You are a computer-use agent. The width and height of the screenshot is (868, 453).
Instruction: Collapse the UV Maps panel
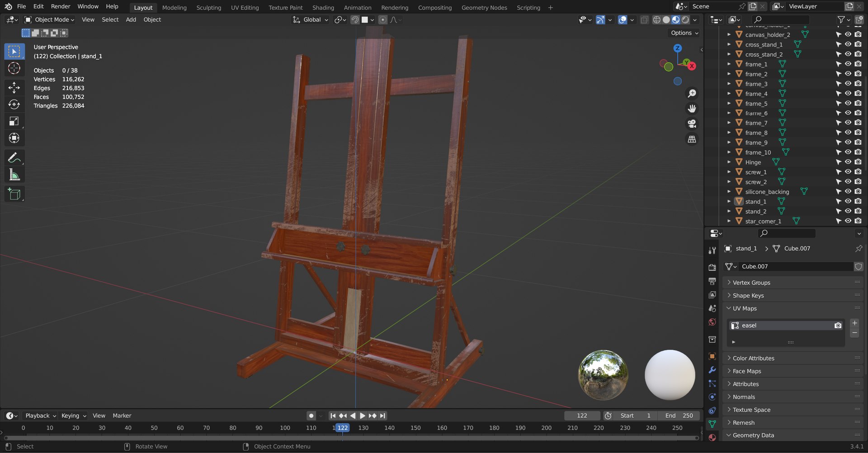pyautogui.click(x=793, y=308)
